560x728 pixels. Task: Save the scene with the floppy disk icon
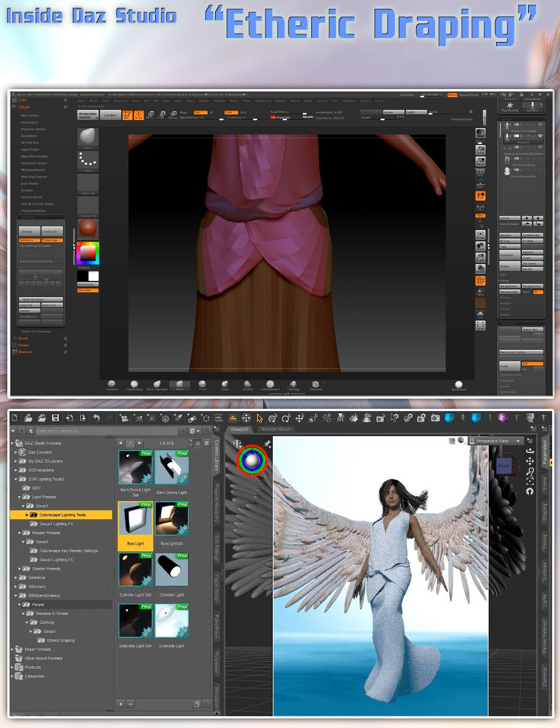point(55,418)
